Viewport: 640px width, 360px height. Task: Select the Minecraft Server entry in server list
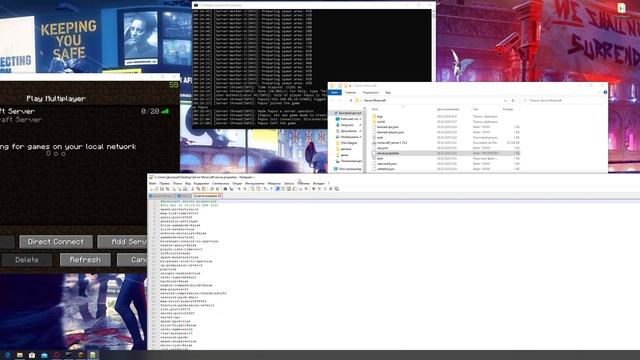[x=85, y=115]
